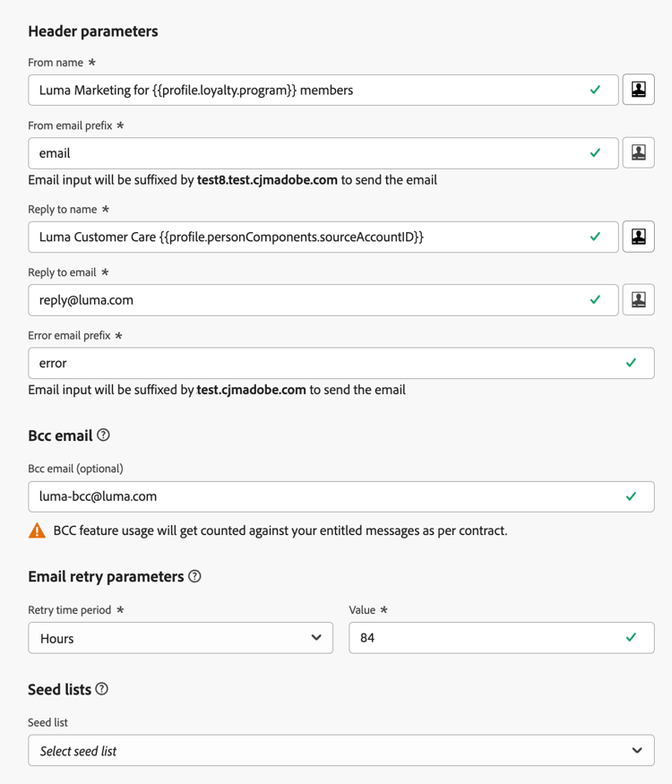Open personalization editor for From name
The width and height of the screenshot is (672, 784).
(638, 90)
